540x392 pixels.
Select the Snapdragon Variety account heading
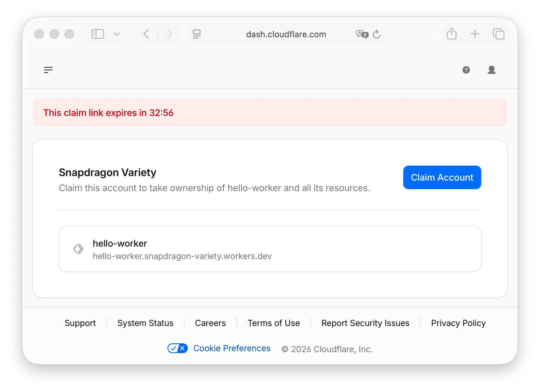(107, 172)
